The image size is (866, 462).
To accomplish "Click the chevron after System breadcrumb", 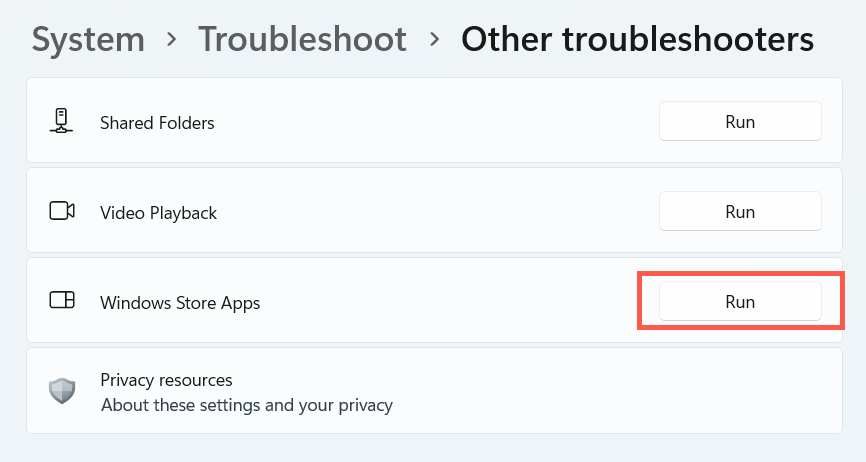I will click(171, 40).
